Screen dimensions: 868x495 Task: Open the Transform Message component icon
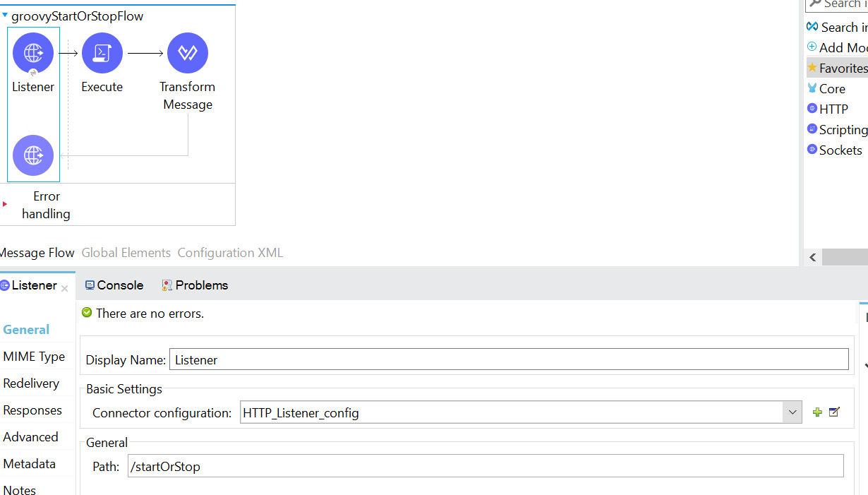pyautogui.click(x=188, y=53)
